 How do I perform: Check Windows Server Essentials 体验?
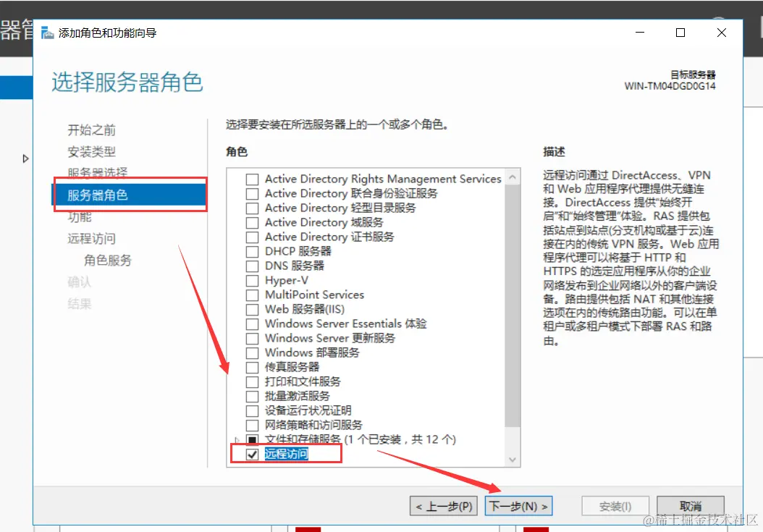point(252,324)
